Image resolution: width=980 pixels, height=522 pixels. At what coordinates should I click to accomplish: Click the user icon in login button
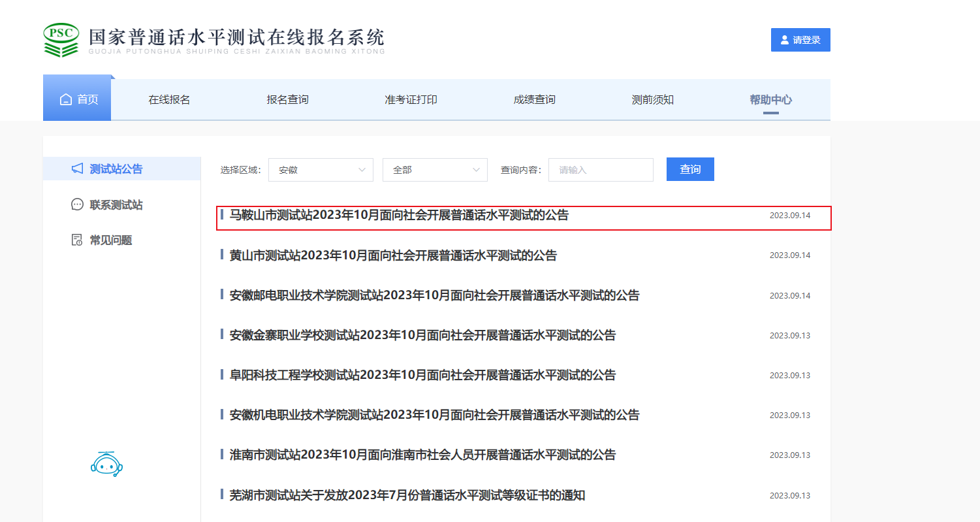785,40
